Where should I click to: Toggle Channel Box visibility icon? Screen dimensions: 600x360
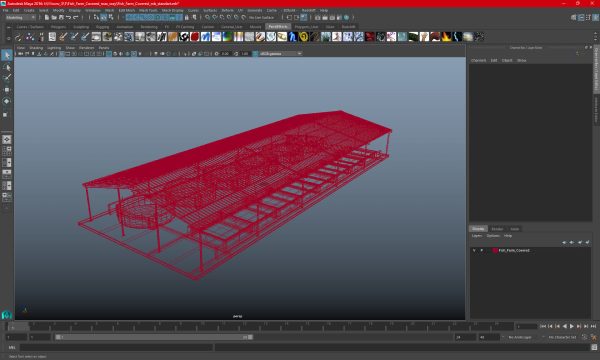(x=595, y=17)
